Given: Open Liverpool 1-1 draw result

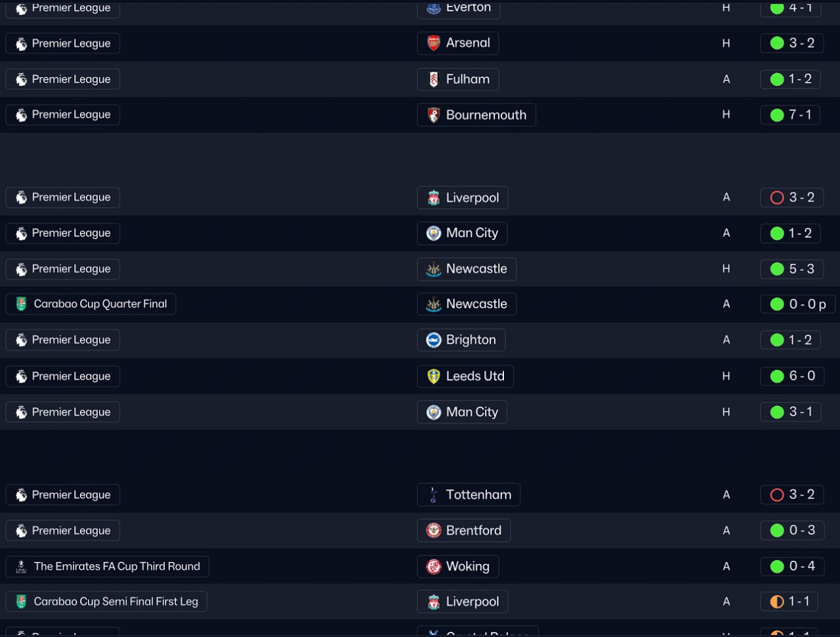Looking at the screenshot, I should pyautogui.click(x=790, y=602).
